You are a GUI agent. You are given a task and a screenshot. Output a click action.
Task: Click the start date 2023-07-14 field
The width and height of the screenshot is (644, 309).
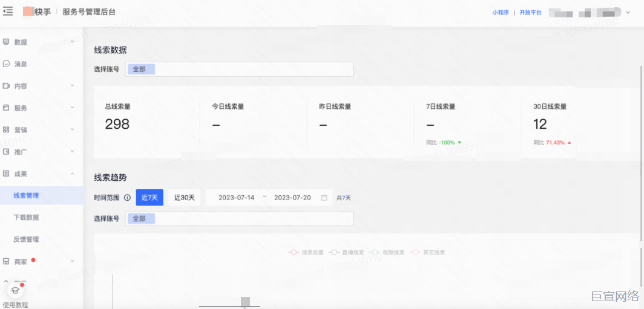(x=236, y=197)
